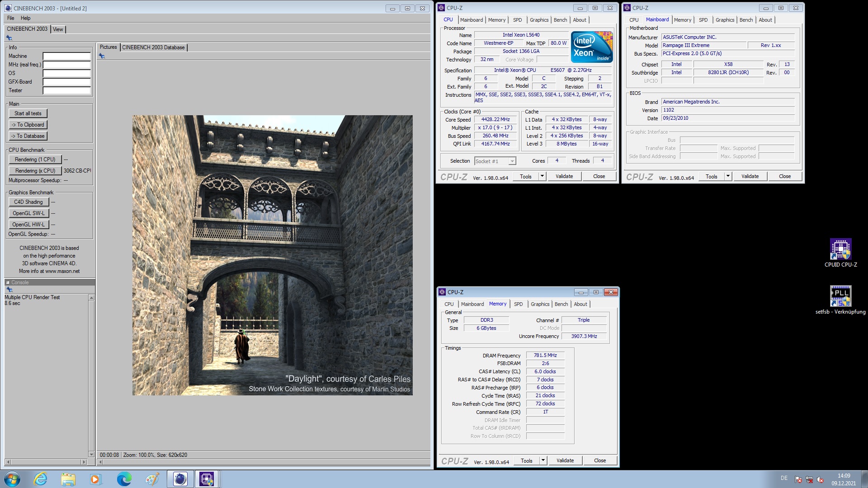Open setfsb desktop shortcut icon

840,300
